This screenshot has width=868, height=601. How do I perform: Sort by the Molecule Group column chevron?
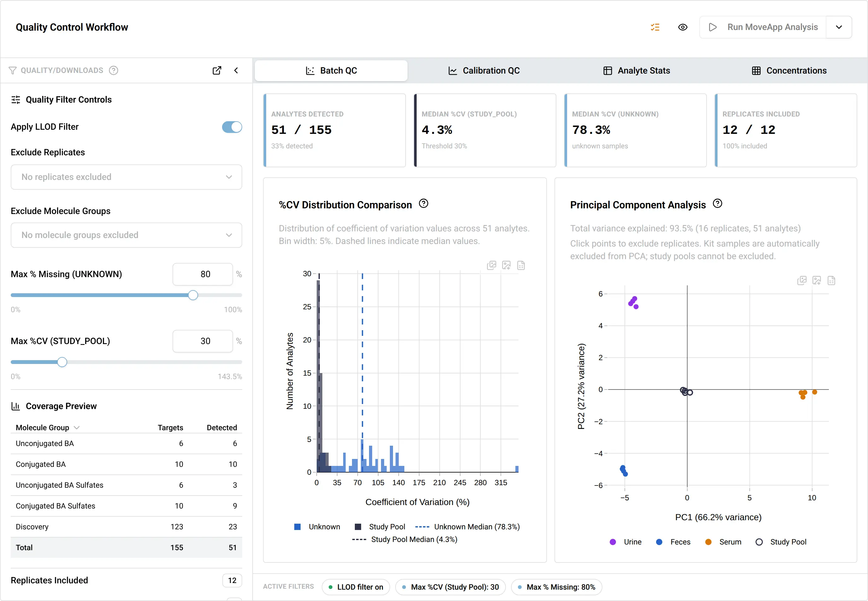tap(77, 427)
